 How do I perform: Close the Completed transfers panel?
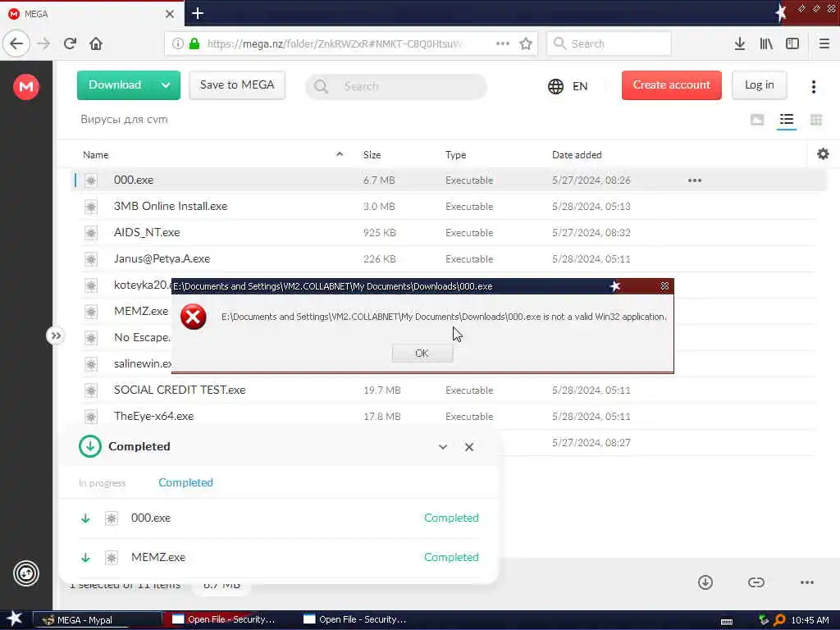click(468, 447)
